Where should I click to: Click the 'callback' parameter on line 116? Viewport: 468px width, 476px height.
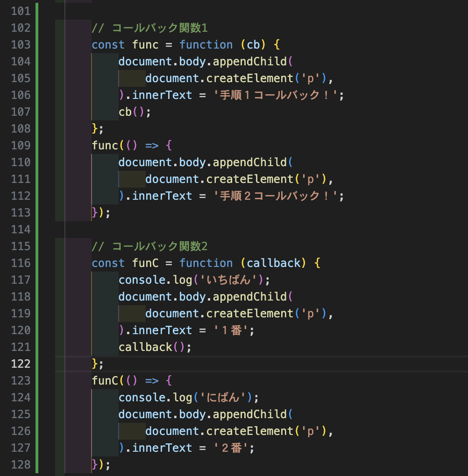click(273, 263)
